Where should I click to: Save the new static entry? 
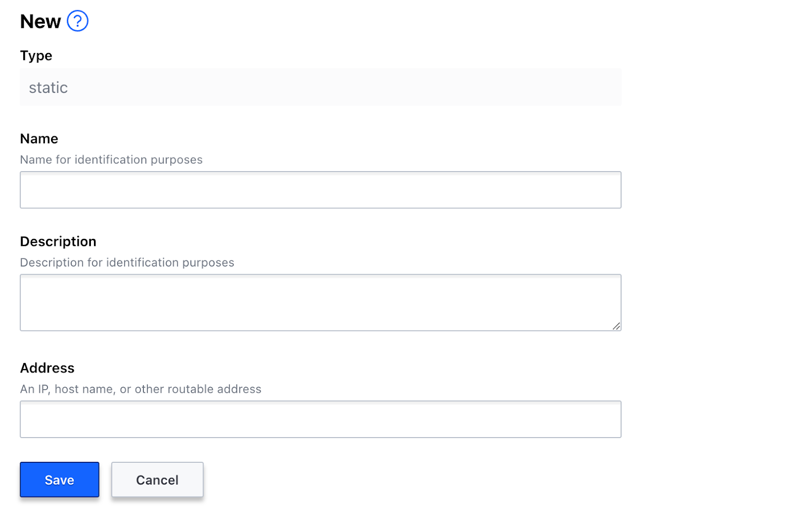tap(59, 480)
